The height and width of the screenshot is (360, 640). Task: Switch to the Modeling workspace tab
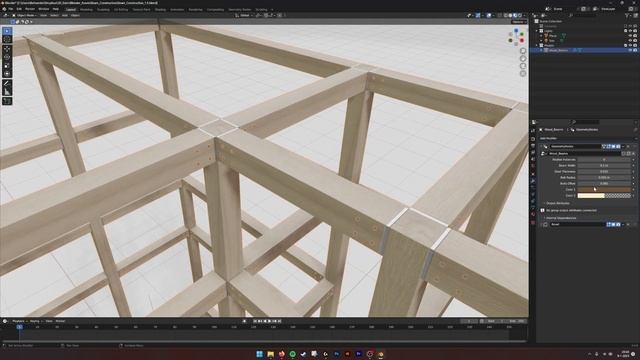point(86,9)
